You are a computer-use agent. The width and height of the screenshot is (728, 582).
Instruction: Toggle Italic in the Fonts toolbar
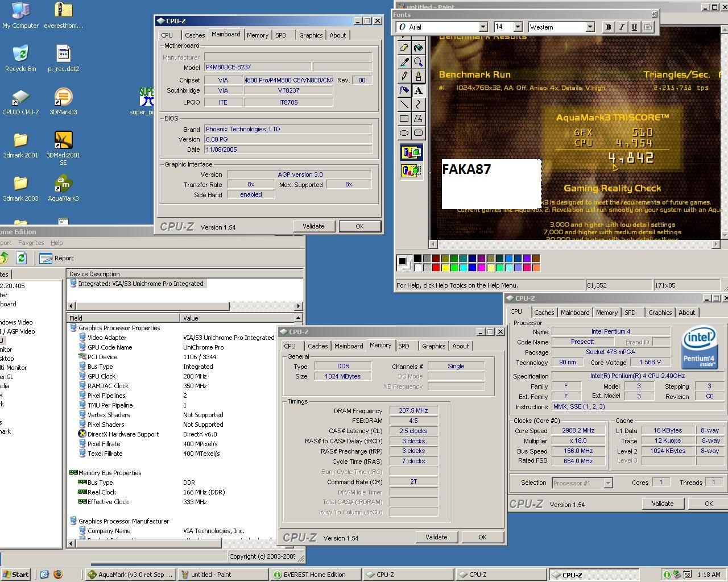pos(621,27)
